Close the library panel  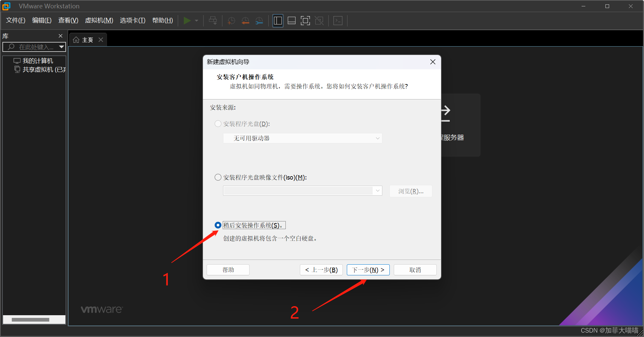[60, 36]
